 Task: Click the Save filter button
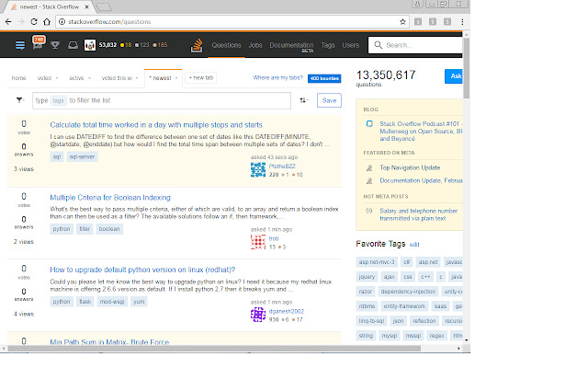(329, 100)
